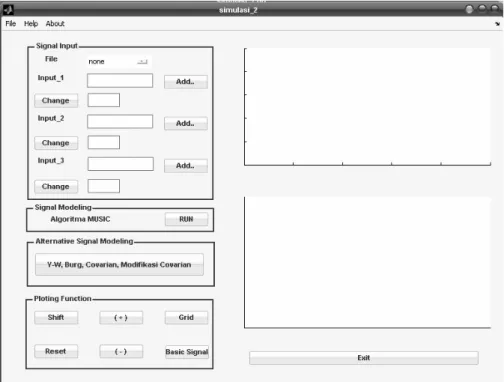
Task: Click the dock arrow icon at menu bar right
Action: point(497,24)
